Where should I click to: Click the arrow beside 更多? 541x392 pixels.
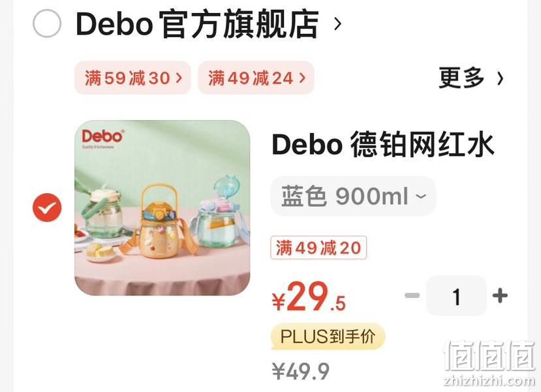(x=500, y=79)
